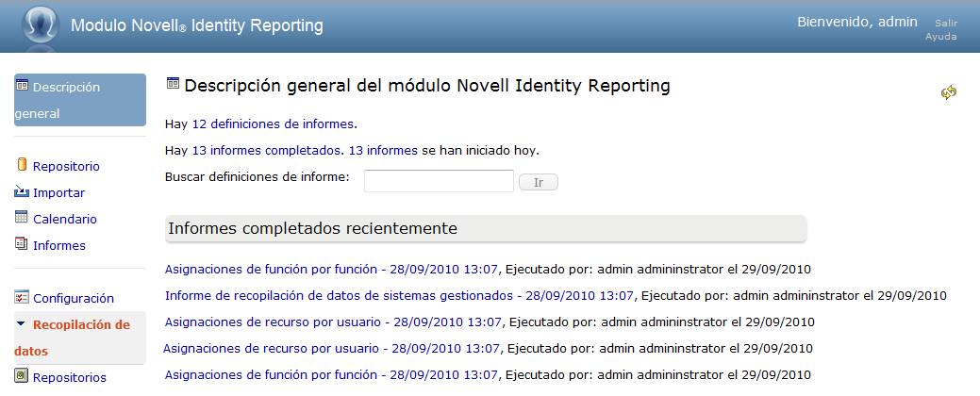Follow the 12 definiciones de informes link
The image size is (980, 396).
coord(274,124)
